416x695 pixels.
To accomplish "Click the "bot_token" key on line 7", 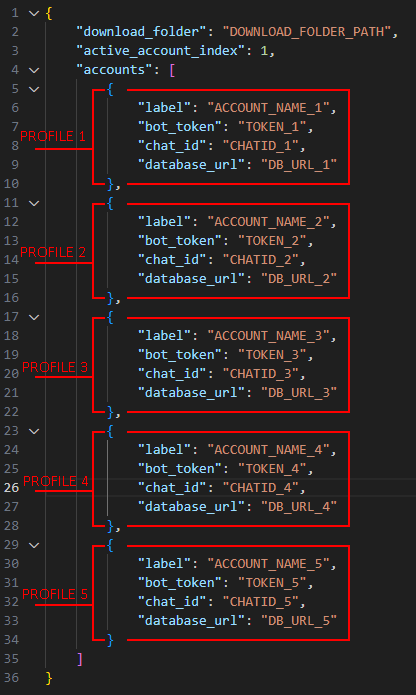I will click(180, 127).
